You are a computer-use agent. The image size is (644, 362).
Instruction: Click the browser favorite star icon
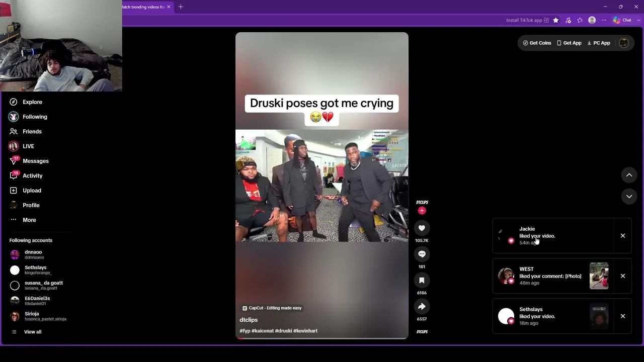[x=555, y=20]
